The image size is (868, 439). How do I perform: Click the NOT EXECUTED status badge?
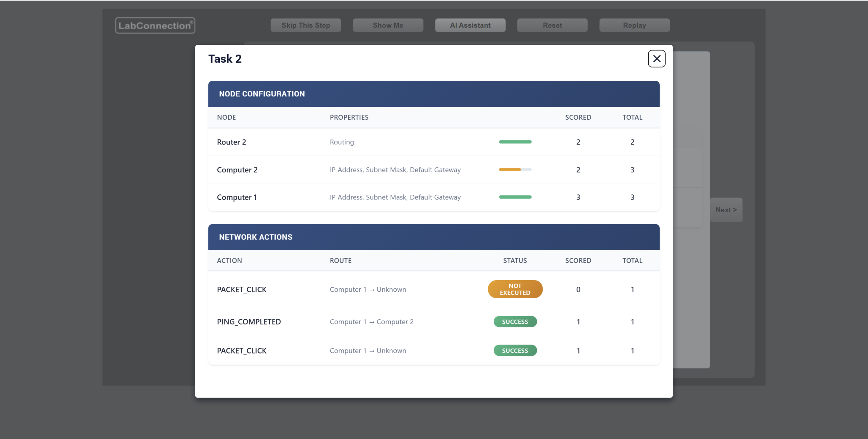(x=515, y=289)
